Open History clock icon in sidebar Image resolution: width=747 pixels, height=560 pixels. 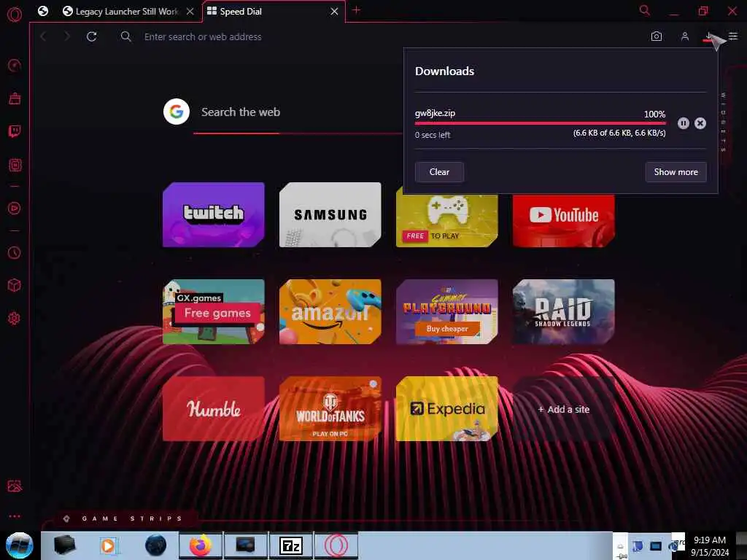(15, 252)
